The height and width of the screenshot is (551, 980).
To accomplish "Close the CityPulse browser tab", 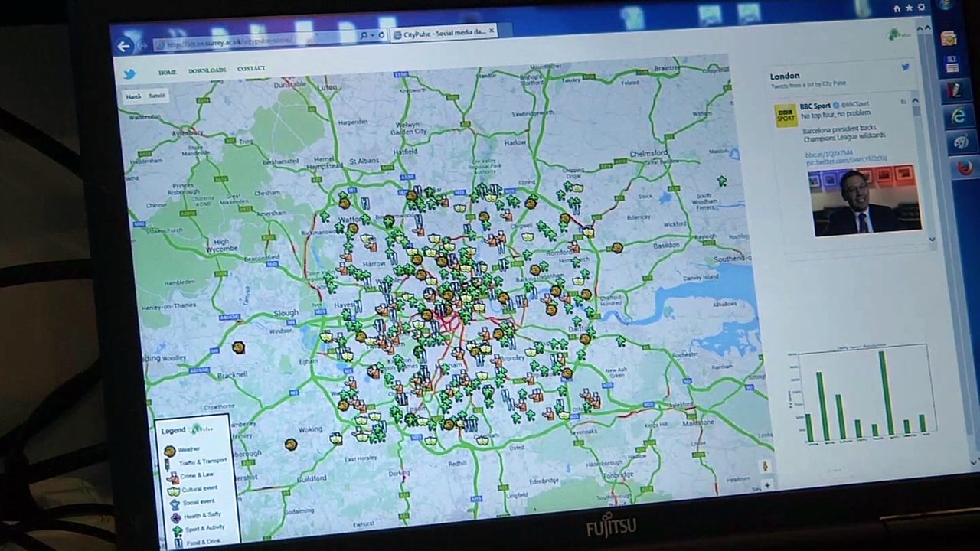I will tap(492, 31).
